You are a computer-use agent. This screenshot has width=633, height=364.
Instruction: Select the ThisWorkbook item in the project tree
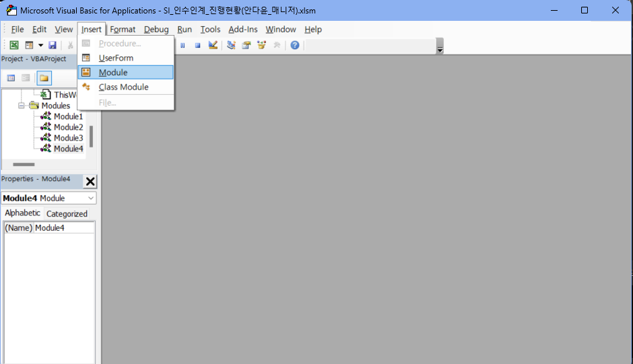[x=65, y=95]
